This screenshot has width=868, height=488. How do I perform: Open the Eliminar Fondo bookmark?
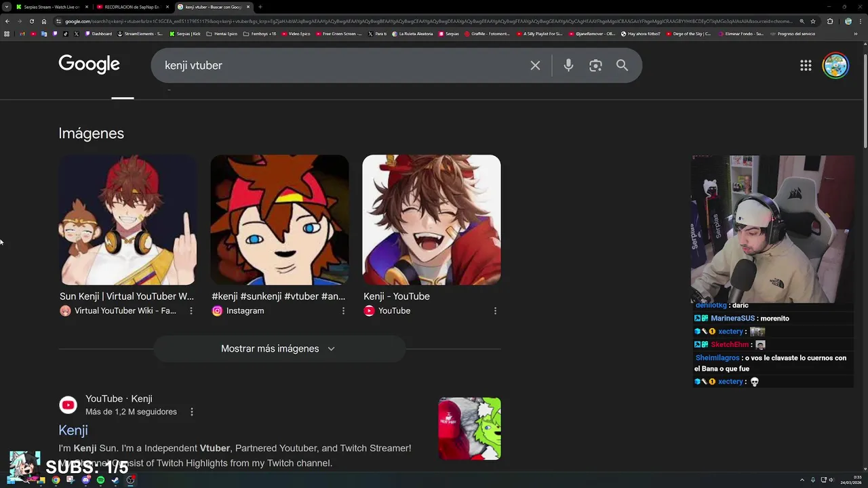coord(741,33)
